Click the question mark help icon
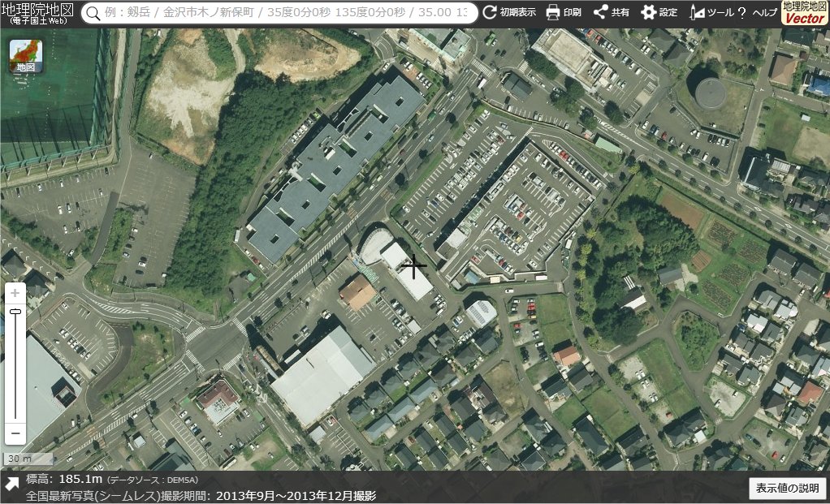This screenshot has width=830, height=504. tap(741, 12)
